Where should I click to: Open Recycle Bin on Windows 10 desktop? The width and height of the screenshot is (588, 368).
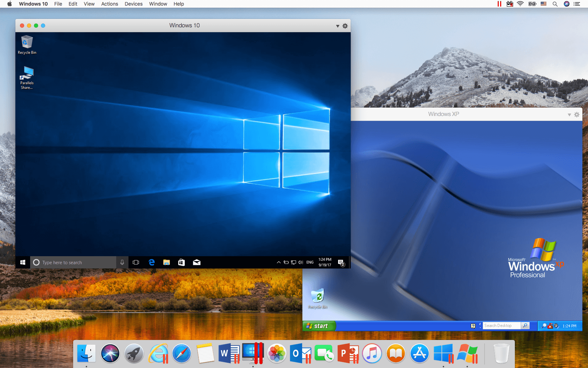(x=27, y=45)
